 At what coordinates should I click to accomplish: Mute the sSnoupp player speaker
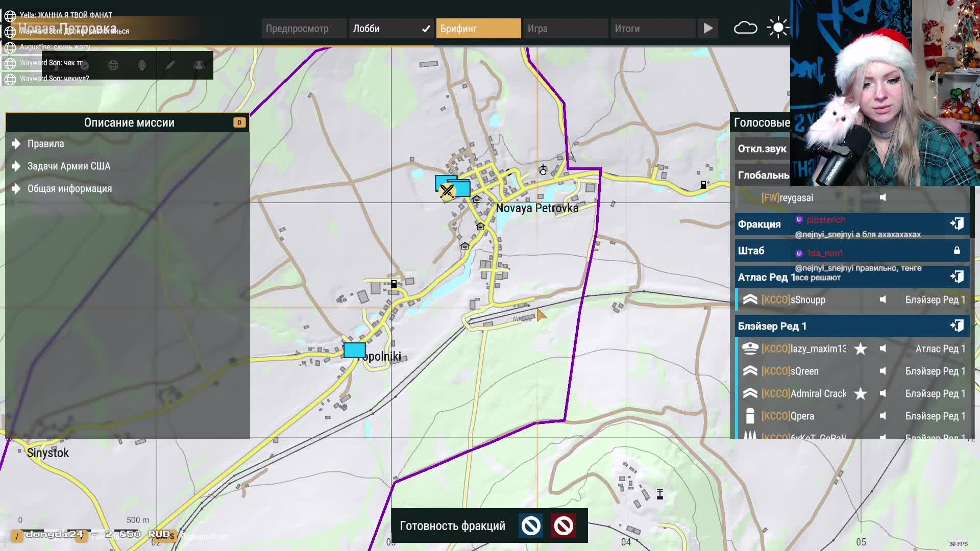[x=883, y=300]
